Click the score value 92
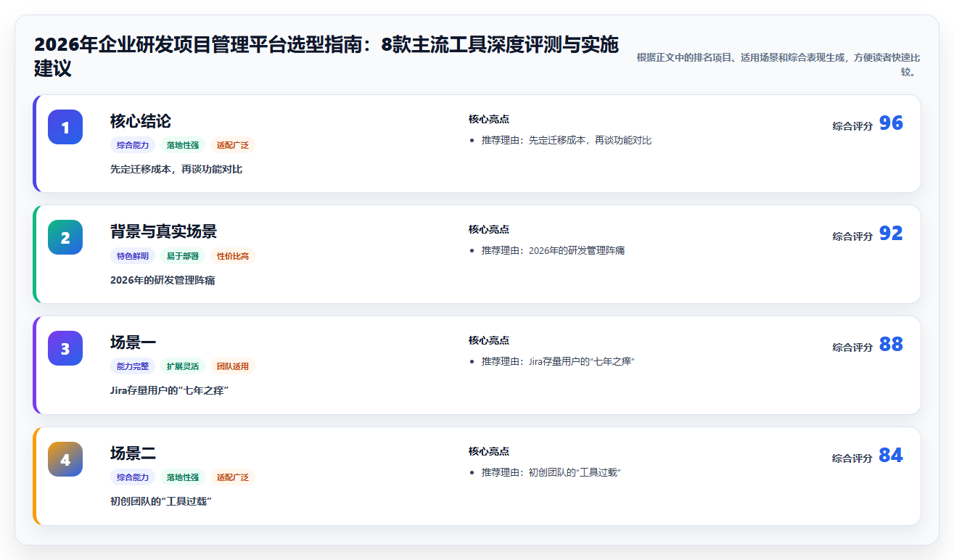 891,234
